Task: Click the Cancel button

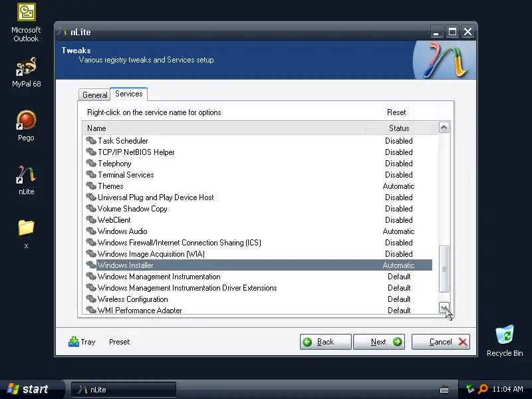Action: [441, 342]
